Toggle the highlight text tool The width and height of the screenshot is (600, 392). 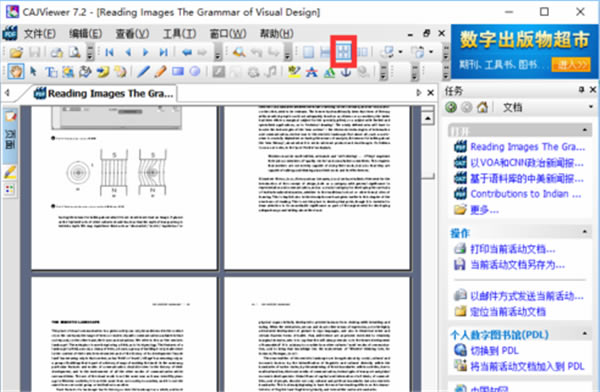coord(294,72)
